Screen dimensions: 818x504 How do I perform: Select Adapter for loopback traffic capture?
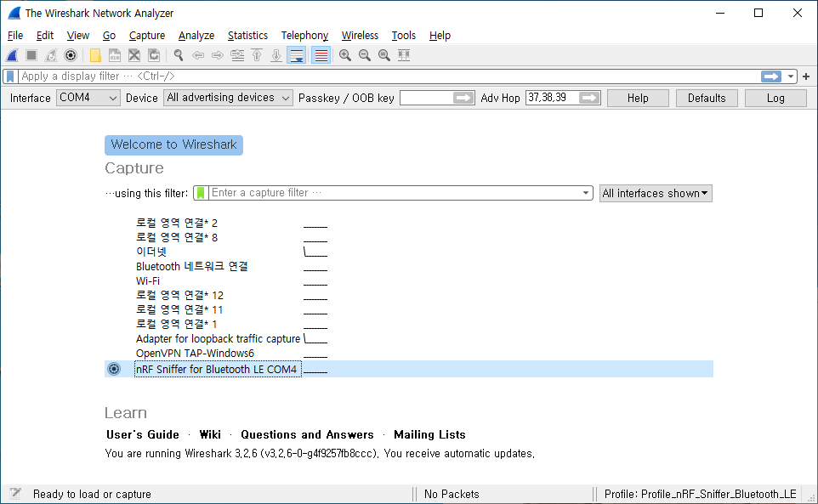pos(218,339)
